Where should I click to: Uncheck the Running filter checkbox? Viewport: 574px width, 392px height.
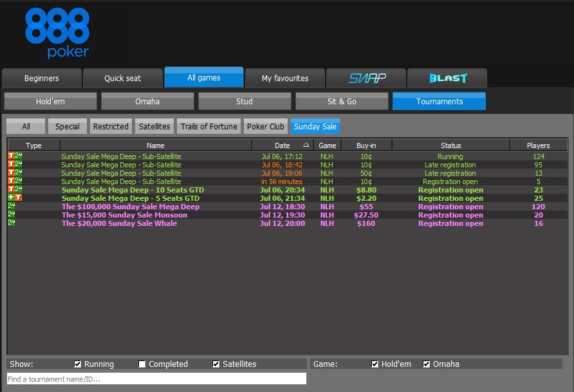[78, 364]
